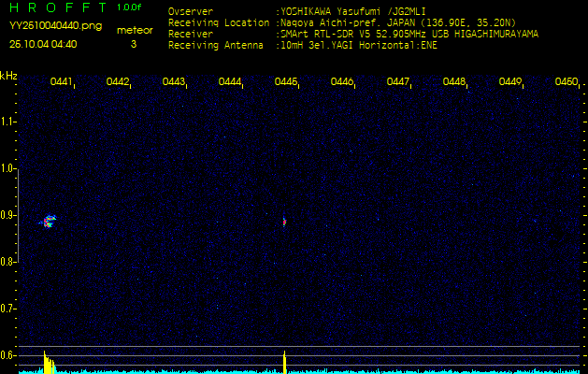Click the 0441 time marker

[62, 82]
